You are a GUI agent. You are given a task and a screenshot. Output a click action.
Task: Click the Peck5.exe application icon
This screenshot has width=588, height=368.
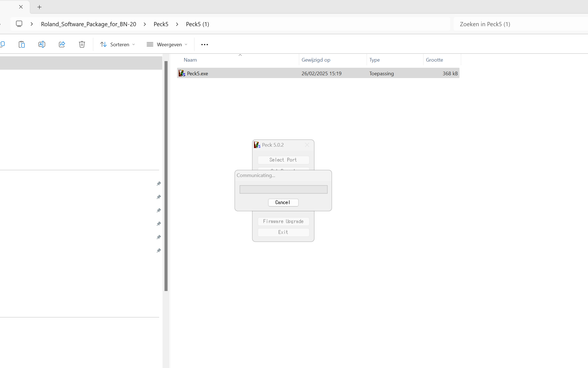(x=182, y=73)
